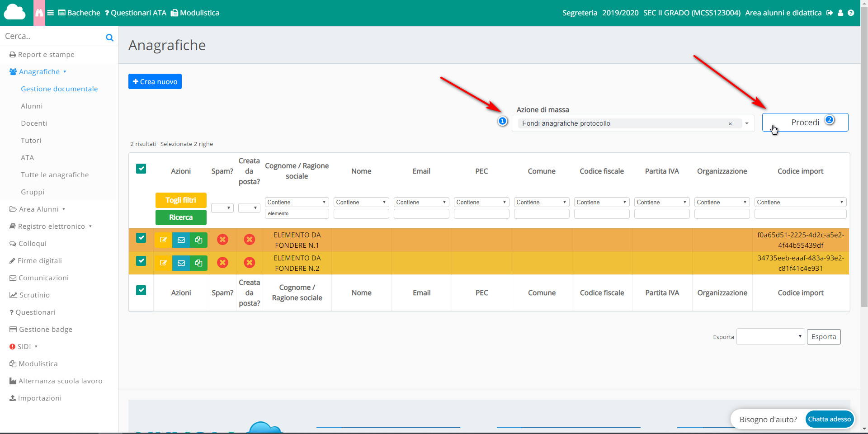The width and height of the screenshot is (868, 434).
Task: Toggle the select-all checkbox in table header
Action: (x=141, y=169)
